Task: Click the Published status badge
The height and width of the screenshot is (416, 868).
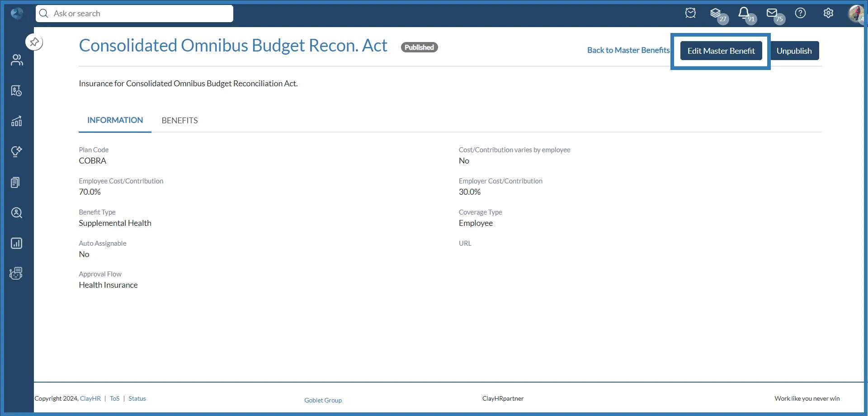Action: [x=419, y=47]
